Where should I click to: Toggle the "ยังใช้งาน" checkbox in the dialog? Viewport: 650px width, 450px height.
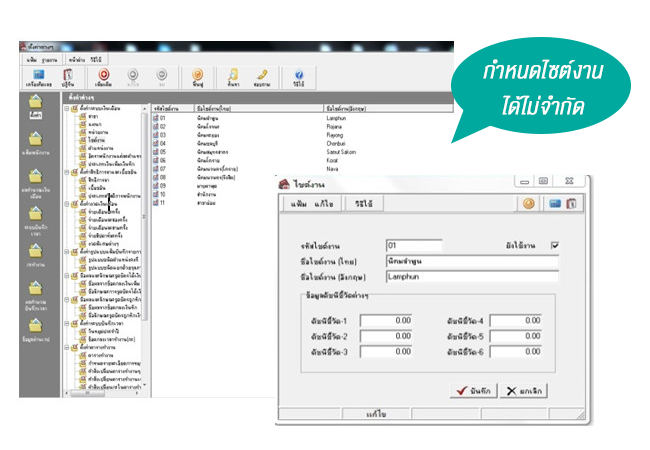555,245
